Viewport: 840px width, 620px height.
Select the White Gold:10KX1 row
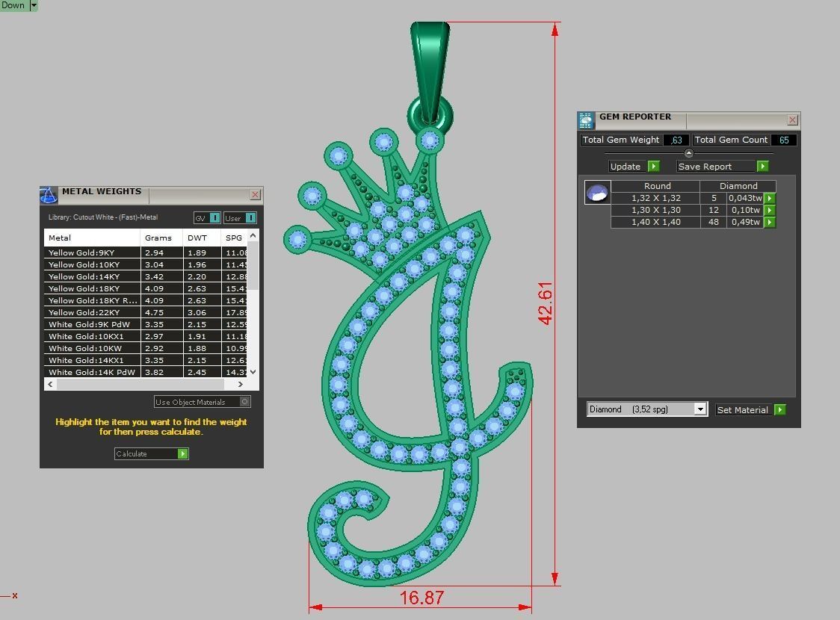click(146, 336)
